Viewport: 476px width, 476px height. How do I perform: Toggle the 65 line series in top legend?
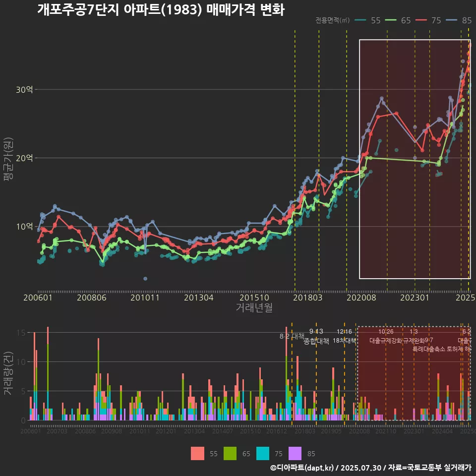point(398,20)
